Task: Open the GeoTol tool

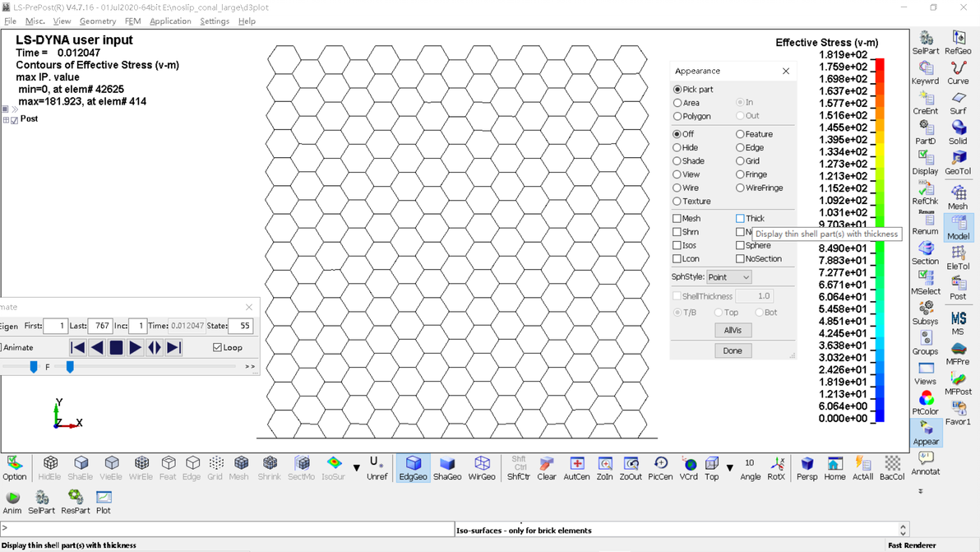Action: [958, 163]
